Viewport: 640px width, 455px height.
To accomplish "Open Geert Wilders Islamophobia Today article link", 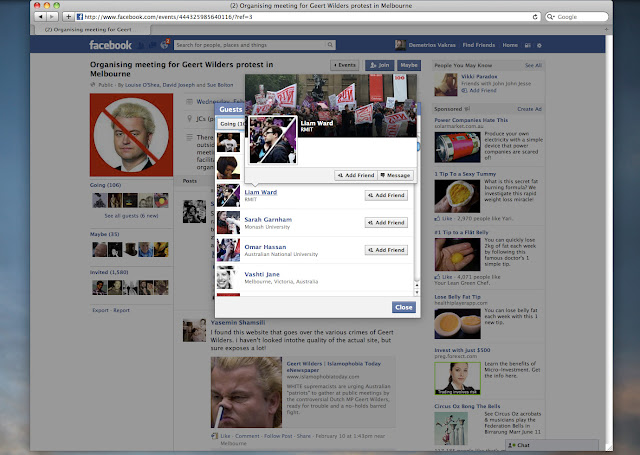I will (x=333, y=366).
